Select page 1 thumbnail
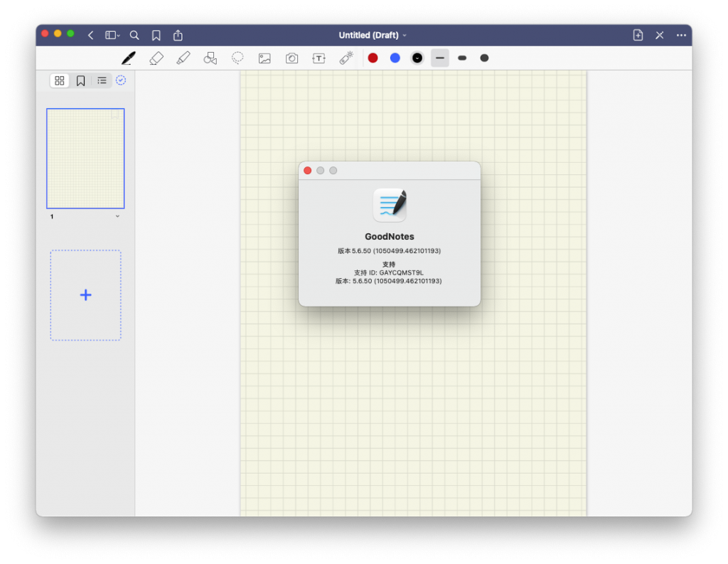The height and width of the screenshot is (564, 728). pyautogui.click(x=85, y=159)
